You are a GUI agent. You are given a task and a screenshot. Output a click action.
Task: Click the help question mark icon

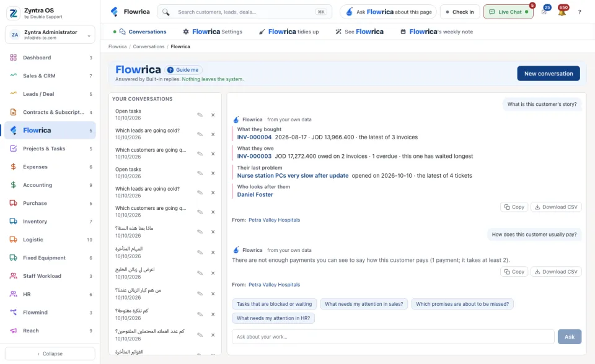click(580, 12)
